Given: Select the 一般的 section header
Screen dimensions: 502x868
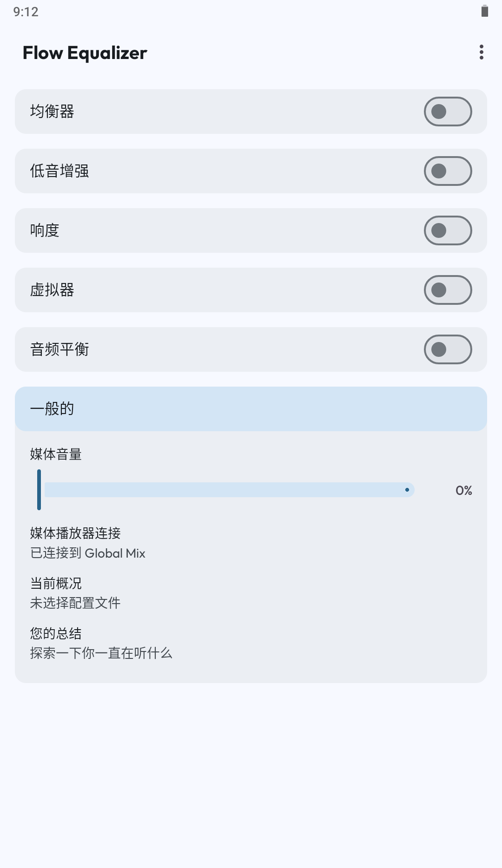Looking at the screenshot, I should [251, 409].
